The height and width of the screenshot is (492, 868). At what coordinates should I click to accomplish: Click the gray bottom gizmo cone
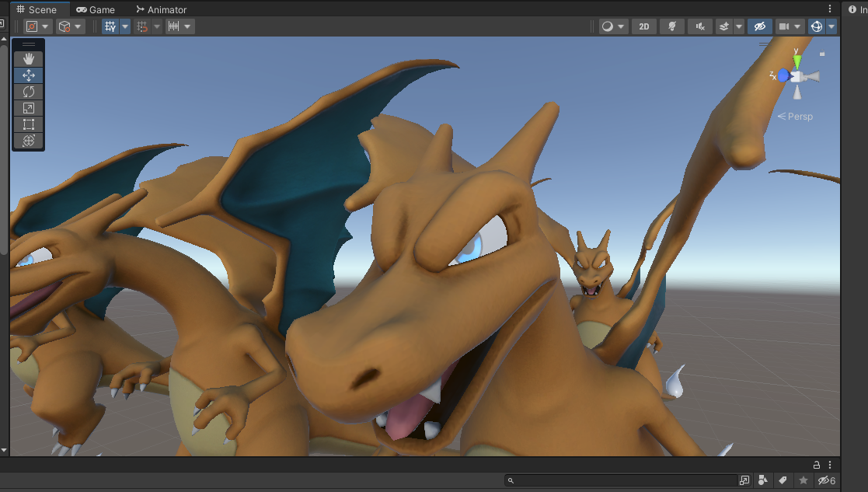(797, 92)
